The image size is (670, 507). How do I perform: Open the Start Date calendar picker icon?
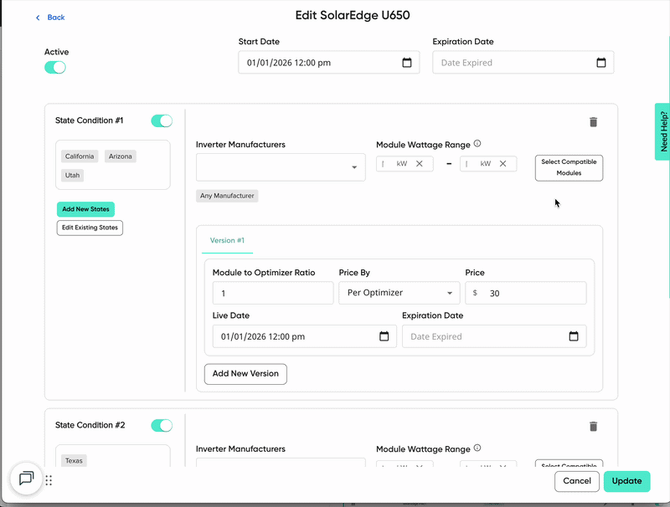click(407, 63)
